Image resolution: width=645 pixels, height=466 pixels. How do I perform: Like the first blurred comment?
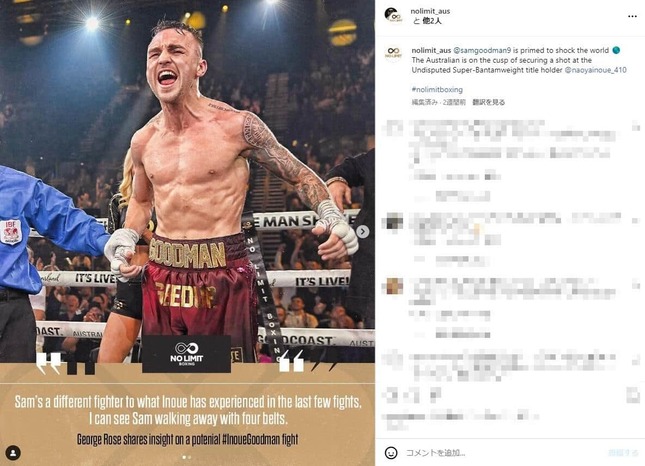(636, 128)
